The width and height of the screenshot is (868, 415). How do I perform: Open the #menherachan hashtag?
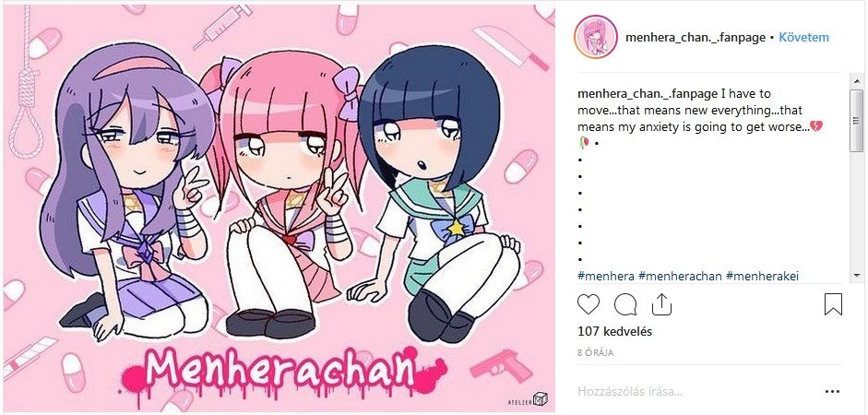[x=680, y=276]
